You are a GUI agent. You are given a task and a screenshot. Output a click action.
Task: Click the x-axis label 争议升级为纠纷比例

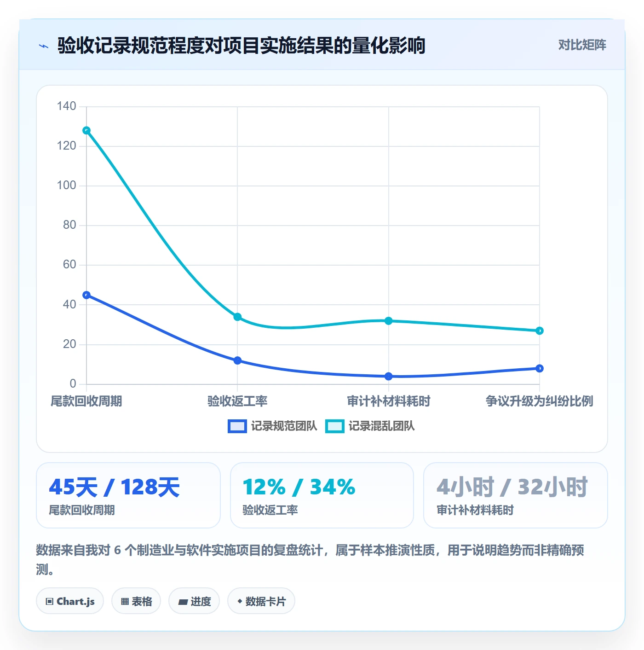tap(540, 401)
